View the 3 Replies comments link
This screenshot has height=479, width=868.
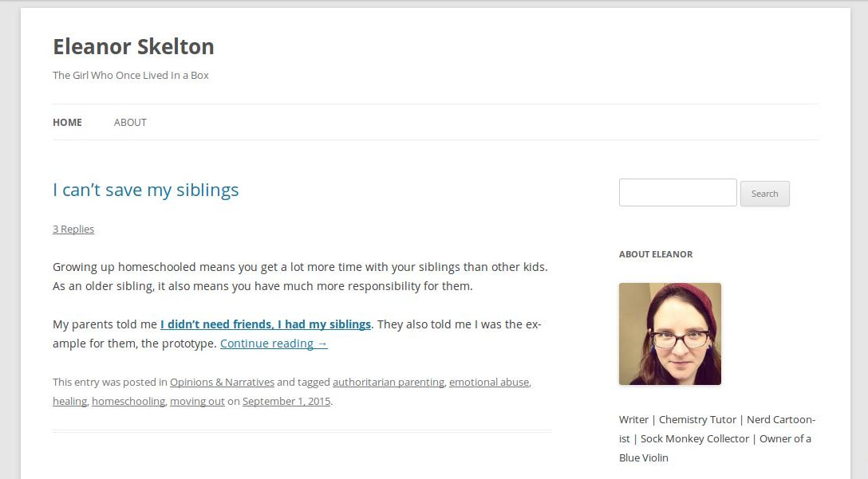click(73, 229)
